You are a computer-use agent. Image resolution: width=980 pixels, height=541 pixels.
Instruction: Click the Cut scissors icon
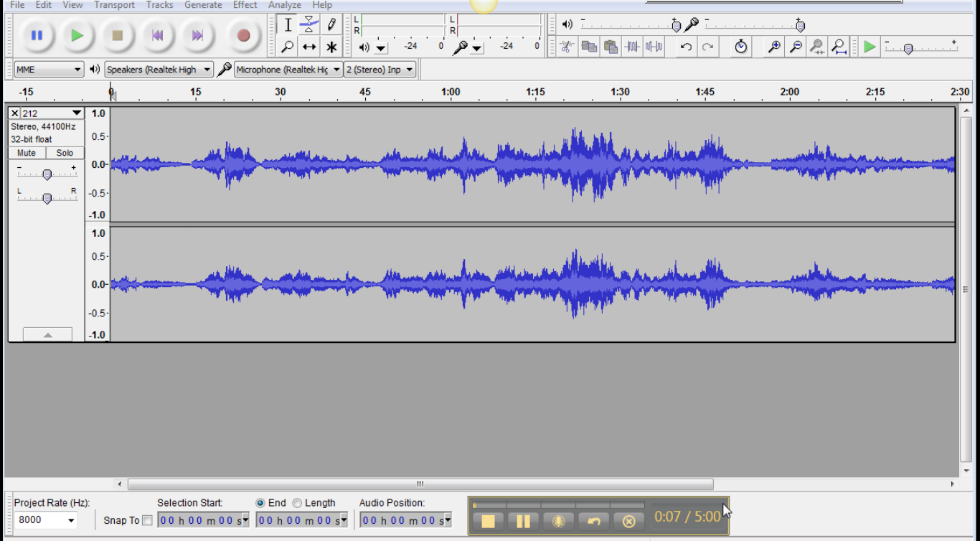click(x=567, y=47)
